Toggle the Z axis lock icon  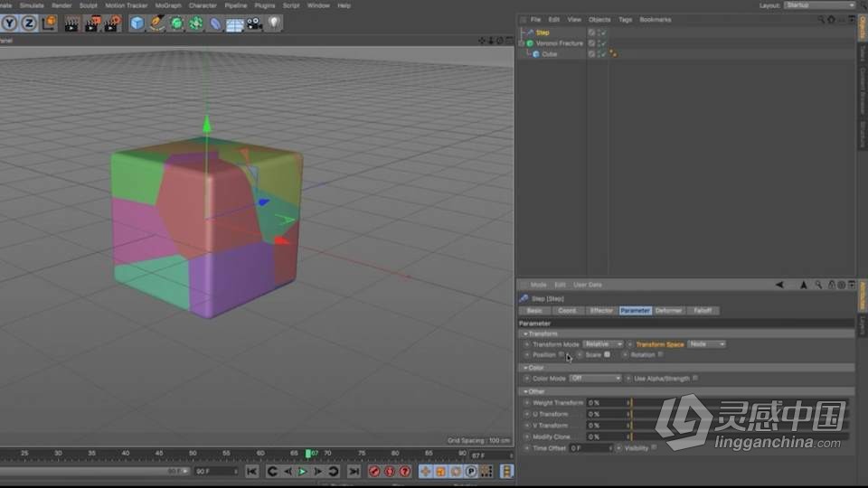(x=29, y=23)
